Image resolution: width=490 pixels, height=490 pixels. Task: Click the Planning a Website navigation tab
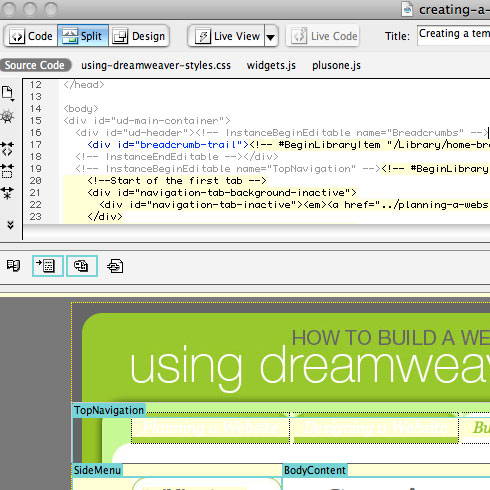point(210,428)
